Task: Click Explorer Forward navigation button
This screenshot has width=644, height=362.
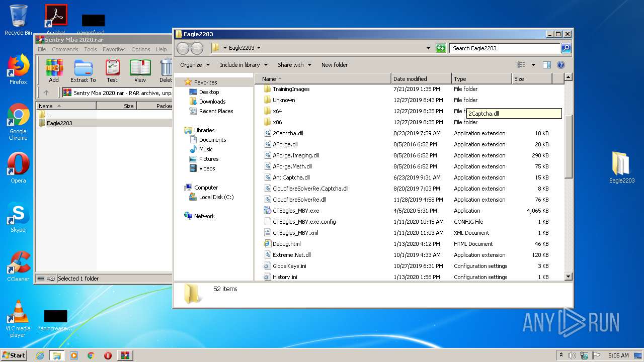Action: [197, 48]
